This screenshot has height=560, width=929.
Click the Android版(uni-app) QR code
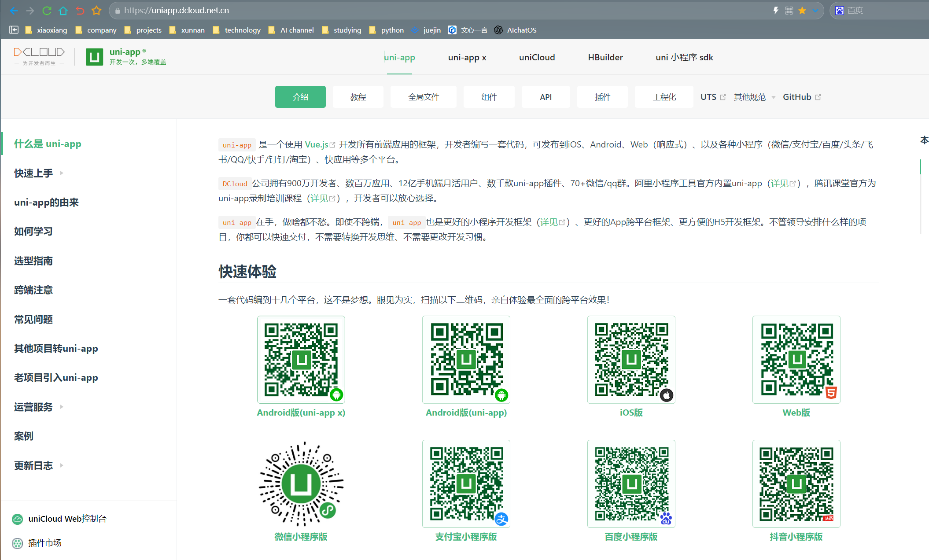(x=466, y=360)
